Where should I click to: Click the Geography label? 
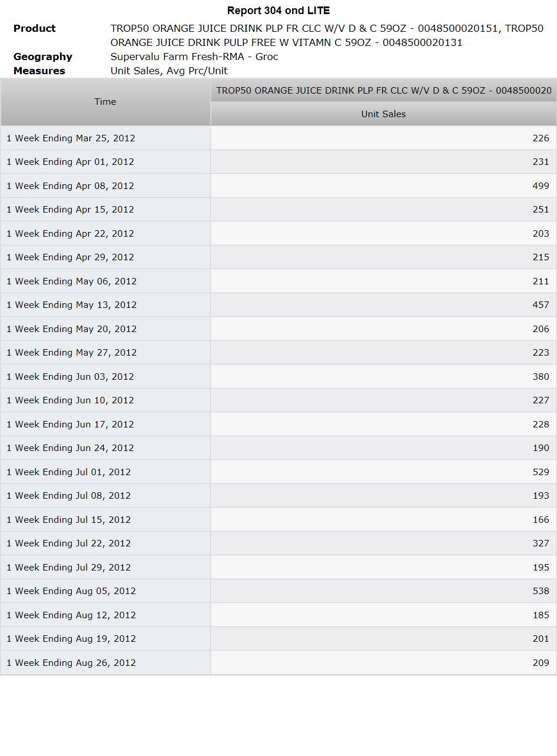pos(43,57)
